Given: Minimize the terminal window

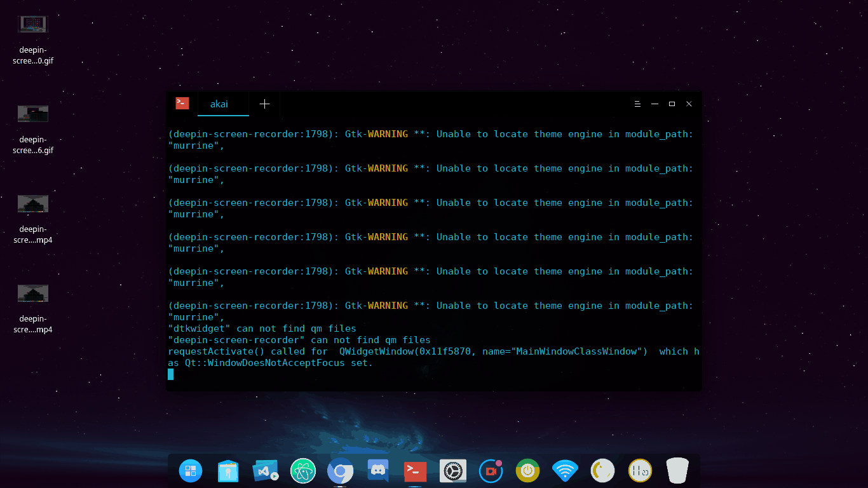Looking at the screenshot, I should coord(654,104).
